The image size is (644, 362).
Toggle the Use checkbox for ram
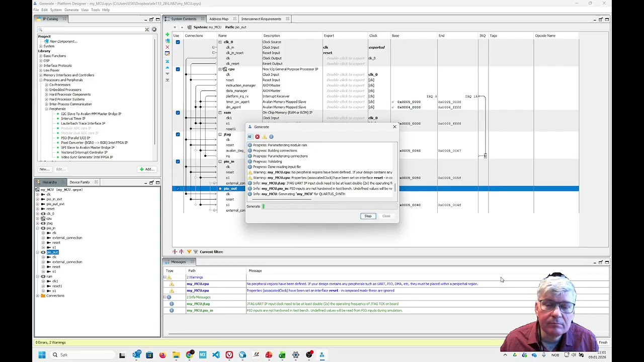(178, 113)
